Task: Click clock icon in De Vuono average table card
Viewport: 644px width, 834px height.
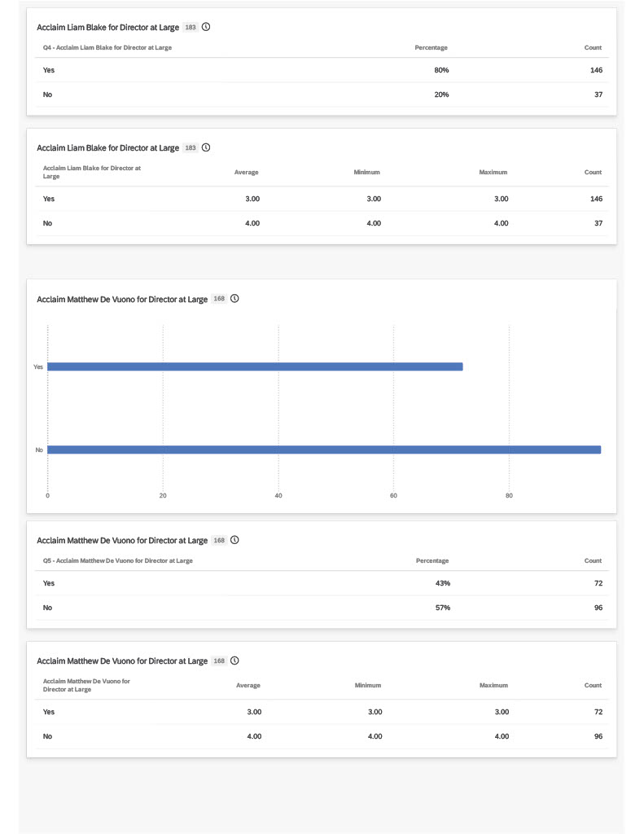Action: pos(234,661)
